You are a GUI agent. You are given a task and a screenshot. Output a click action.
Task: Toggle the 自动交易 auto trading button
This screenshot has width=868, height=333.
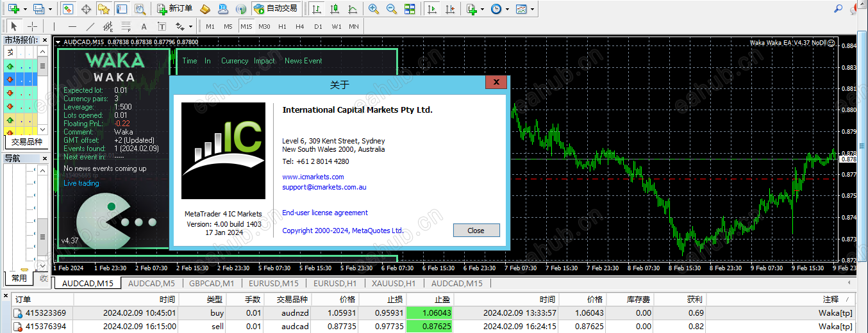tap(276, 9)
